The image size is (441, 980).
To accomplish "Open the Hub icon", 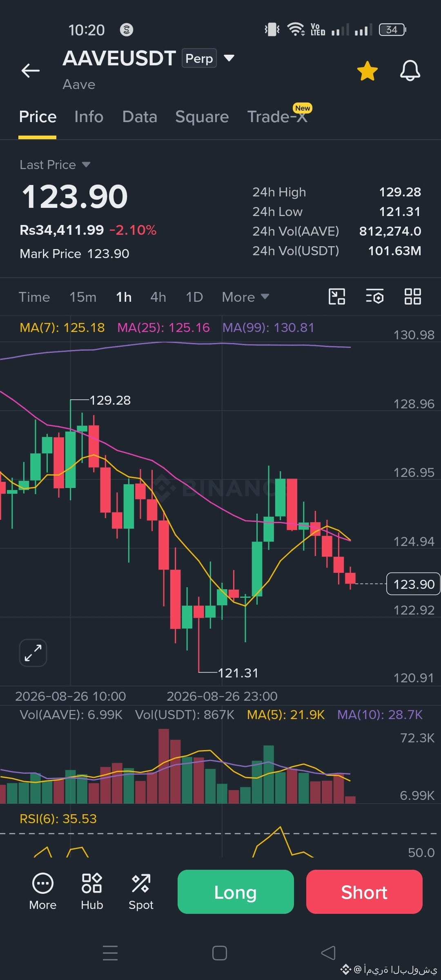I will [92, 892].
